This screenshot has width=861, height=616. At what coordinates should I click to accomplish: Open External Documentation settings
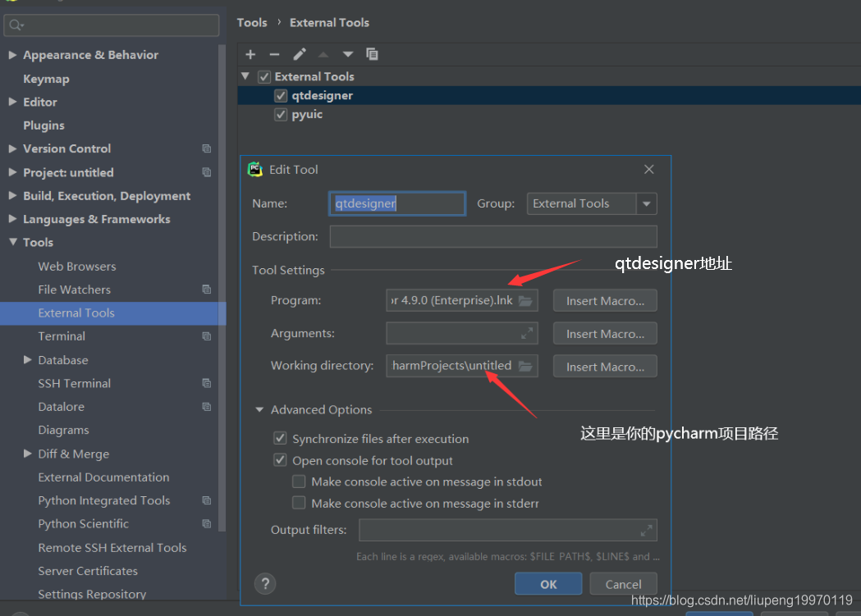point(103,477)
